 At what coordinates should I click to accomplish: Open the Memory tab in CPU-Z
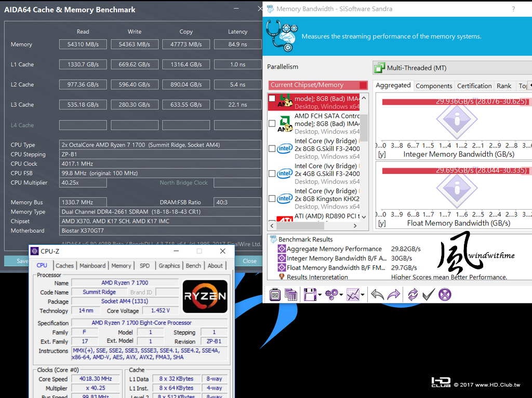121,266
